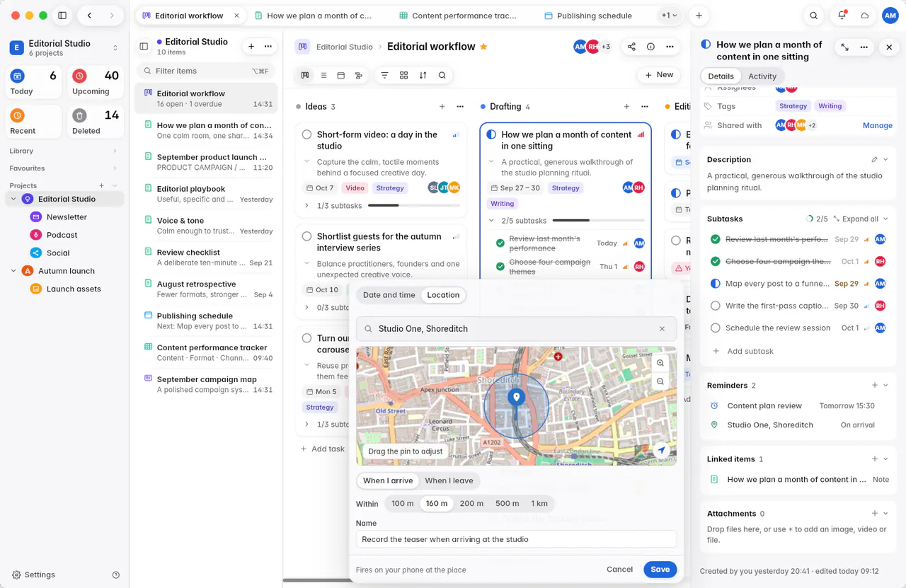Open the notifications bell icon
This screenshot has height=588, width=906.
pos(842,16)
